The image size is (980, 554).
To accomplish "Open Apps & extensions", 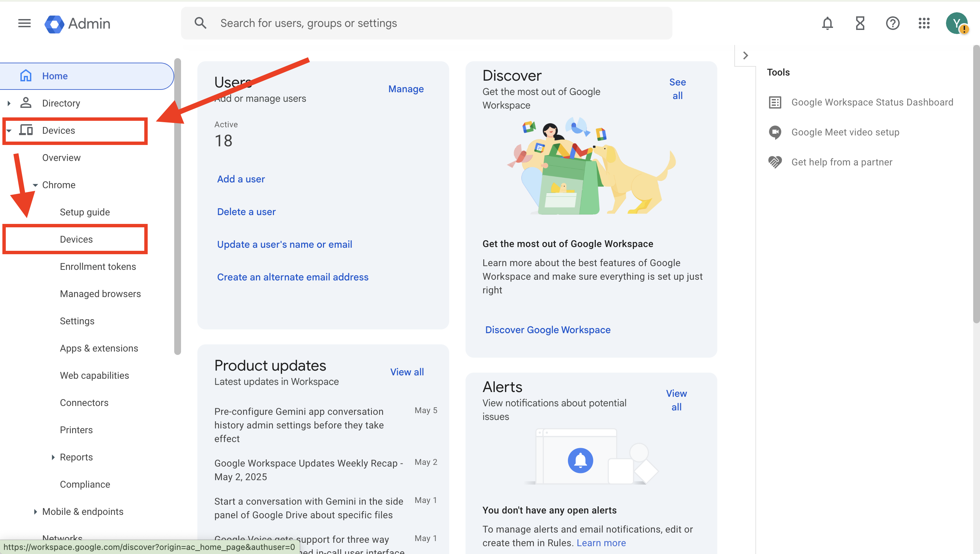I will 99,348.
